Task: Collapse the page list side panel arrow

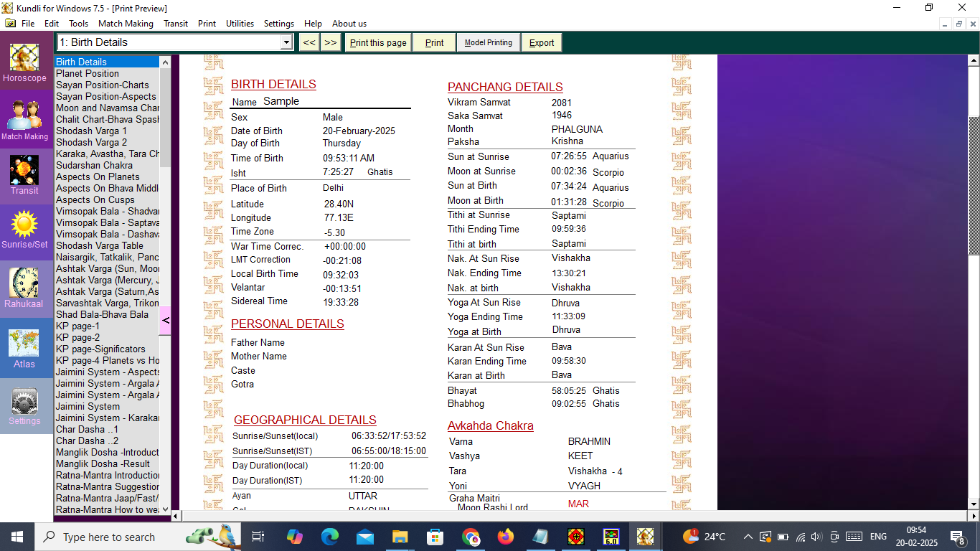Action: click(165, 320)
